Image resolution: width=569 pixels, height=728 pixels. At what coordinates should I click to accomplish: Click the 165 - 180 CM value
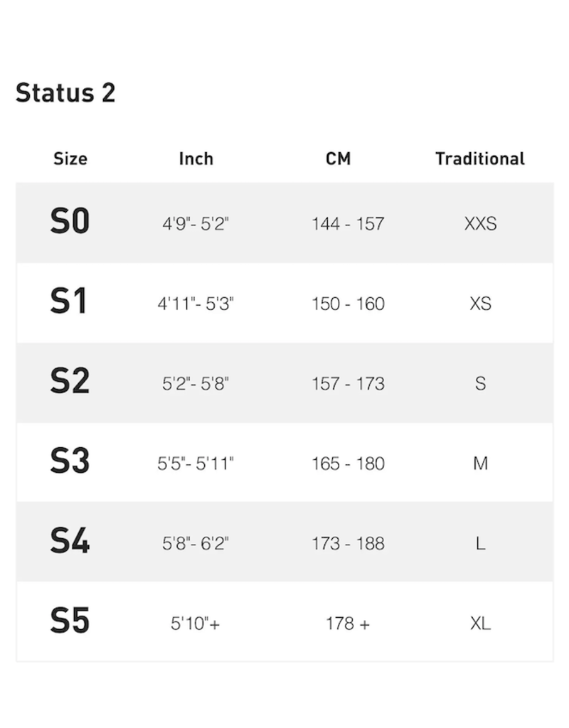tap(348, 464)
